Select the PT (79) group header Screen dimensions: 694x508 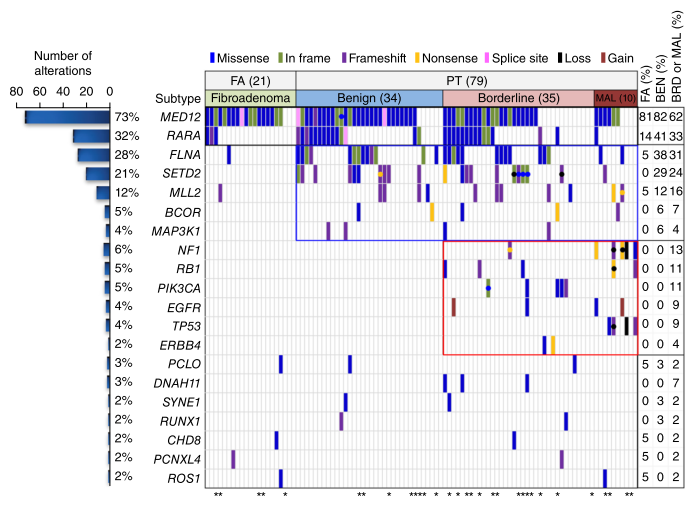466,79
